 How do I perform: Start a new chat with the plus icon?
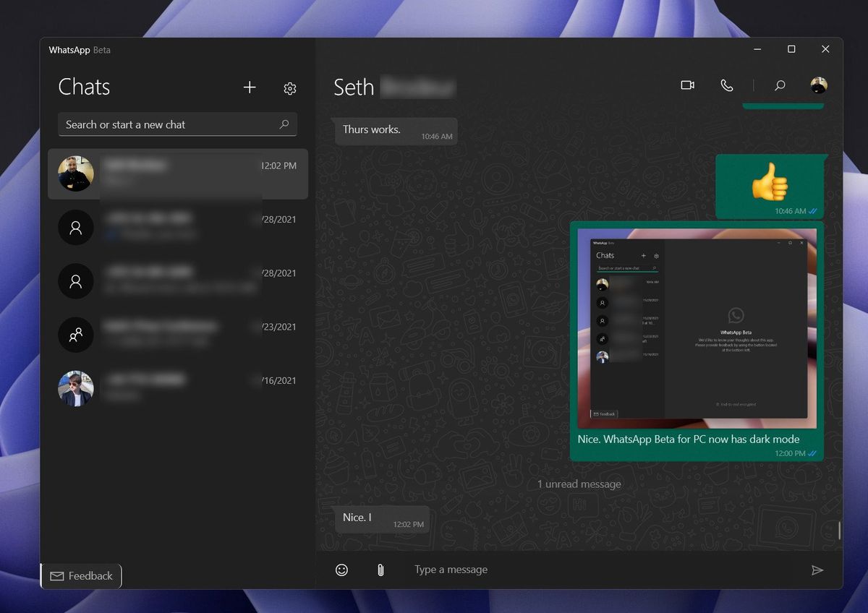pyautogui.click(x=250, y=87)
